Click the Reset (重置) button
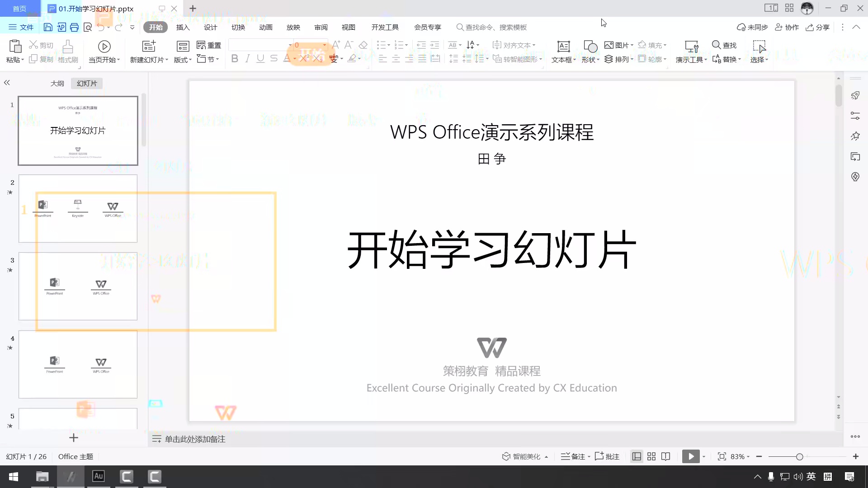Viewport: 868px width, 488px height. point(209,45)
